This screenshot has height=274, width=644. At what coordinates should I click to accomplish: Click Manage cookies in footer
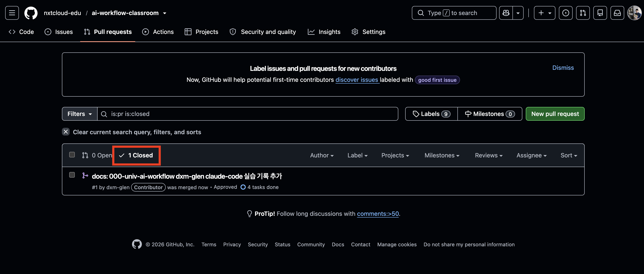click(397, 245)
